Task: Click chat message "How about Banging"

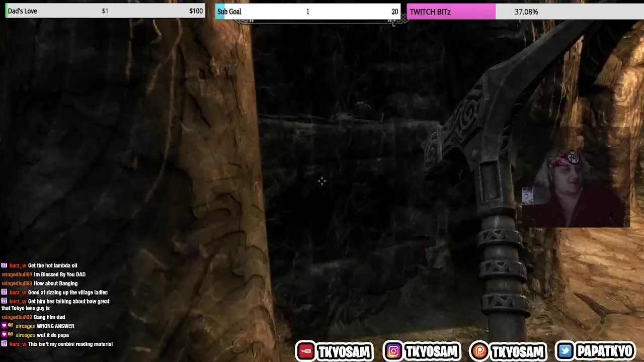Action: coord(55,284)
